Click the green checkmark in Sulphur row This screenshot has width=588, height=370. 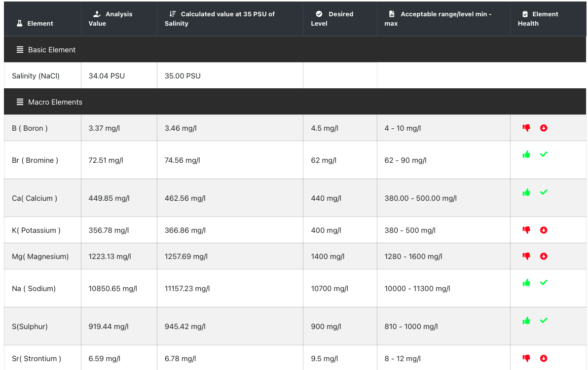(x=544, y=320)
